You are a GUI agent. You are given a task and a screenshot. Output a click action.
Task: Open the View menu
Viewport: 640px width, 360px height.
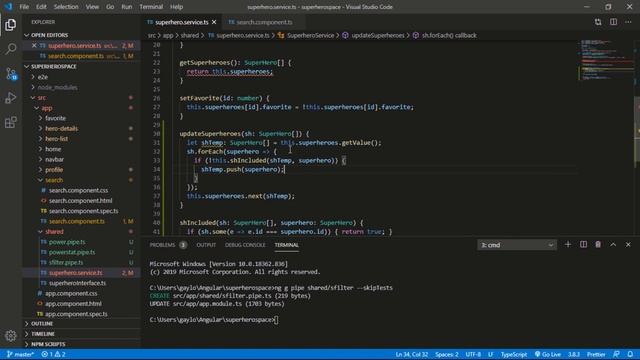92,7
